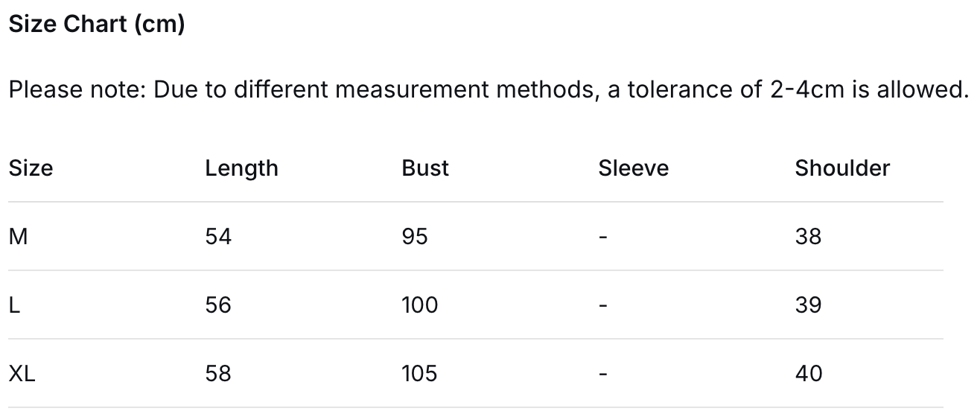The width and height of the screenshot is (980, 414).
Task: Select the Length column header
Action: click(241, 168)
